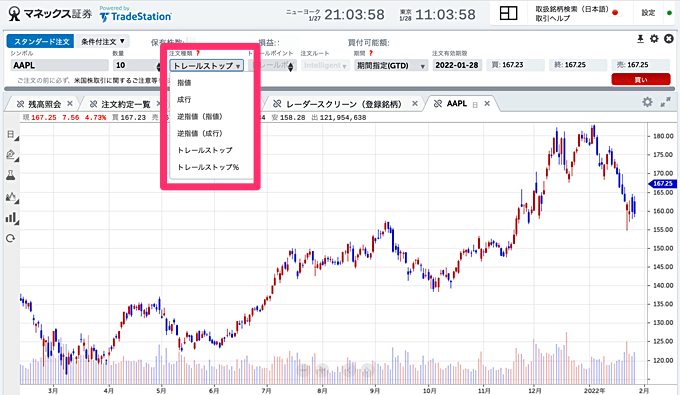Viewport: 680px width, 395px height.
Task: Click link icon on 残高照会 tab
Action: [x=20, y=104]
